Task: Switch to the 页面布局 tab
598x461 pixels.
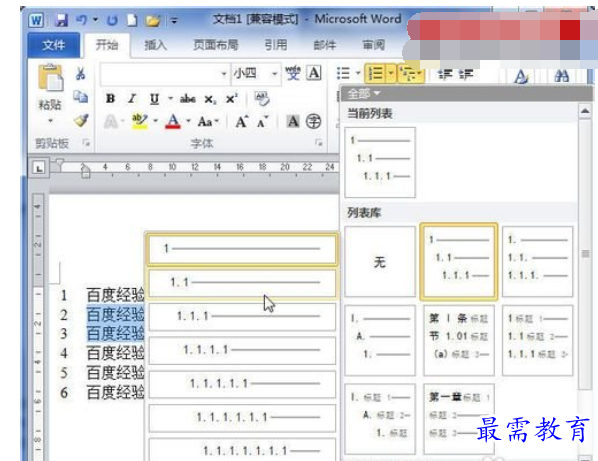Action: tap(215, 45)
